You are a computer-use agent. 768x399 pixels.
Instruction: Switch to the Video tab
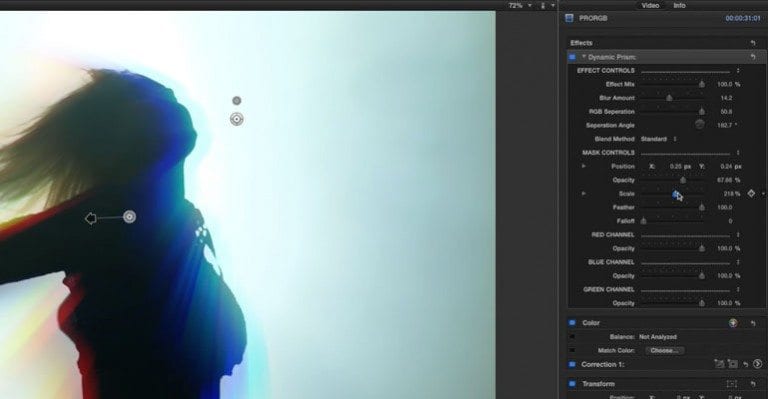coord(650,5)
